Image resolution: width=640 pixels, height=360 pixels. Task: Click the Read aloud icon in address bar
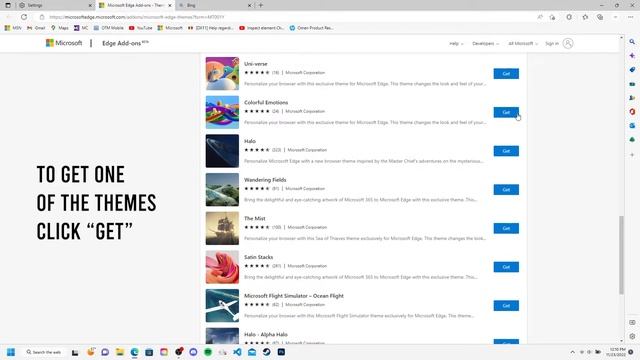540,17
